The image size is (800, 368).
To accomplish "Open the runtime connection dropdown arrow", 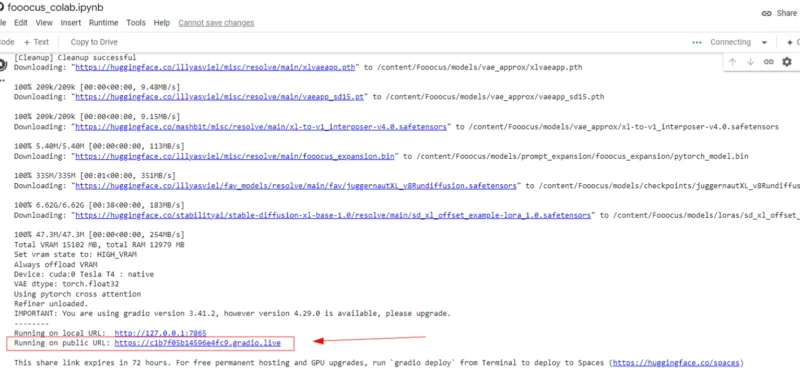I will 764,42.
